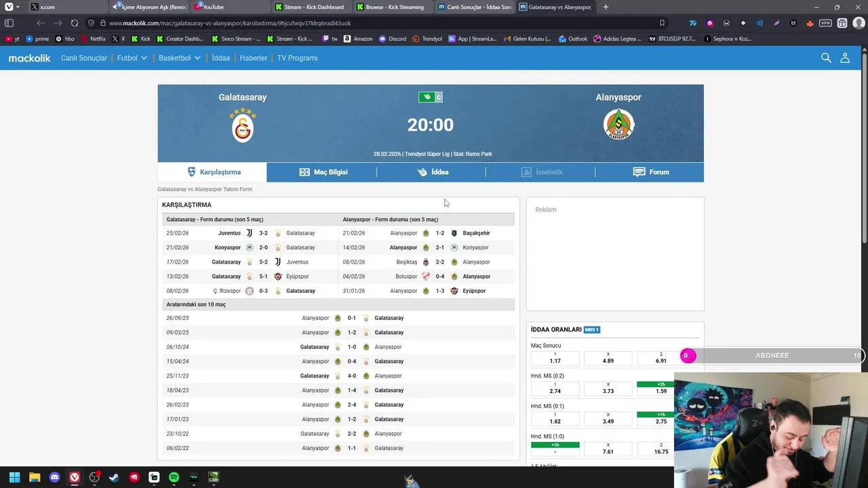Go back with browser back arrow

pyautogui.click(x=41, y=23)
